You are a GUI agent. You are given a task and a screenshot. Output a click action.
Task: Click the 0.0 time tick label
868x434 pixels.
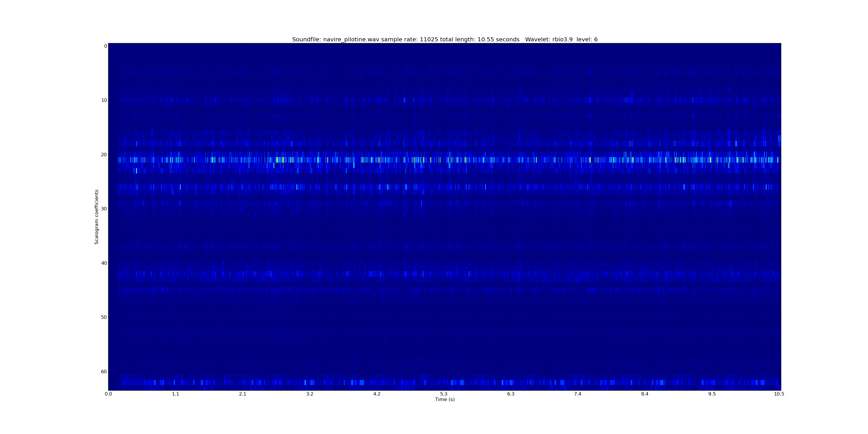pyautogui.click(x=108, y=394)
